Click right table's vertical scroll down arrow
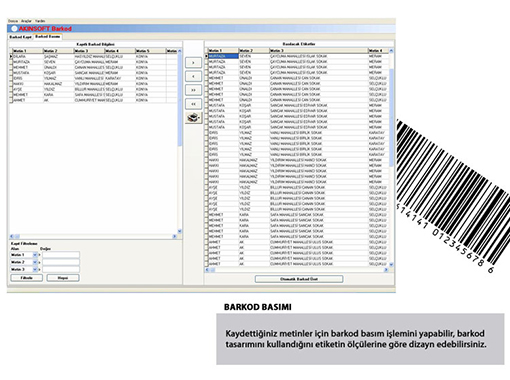This screenshot has width=510, height=380. (391, 264)
